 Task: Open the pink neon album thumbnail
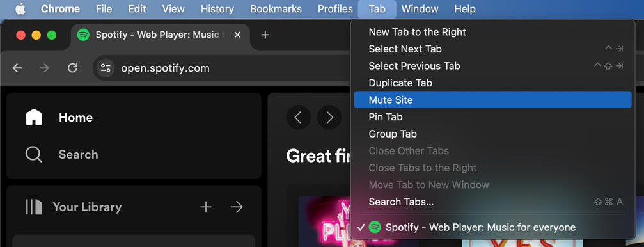pyautogui.click(x=324, y=221)
